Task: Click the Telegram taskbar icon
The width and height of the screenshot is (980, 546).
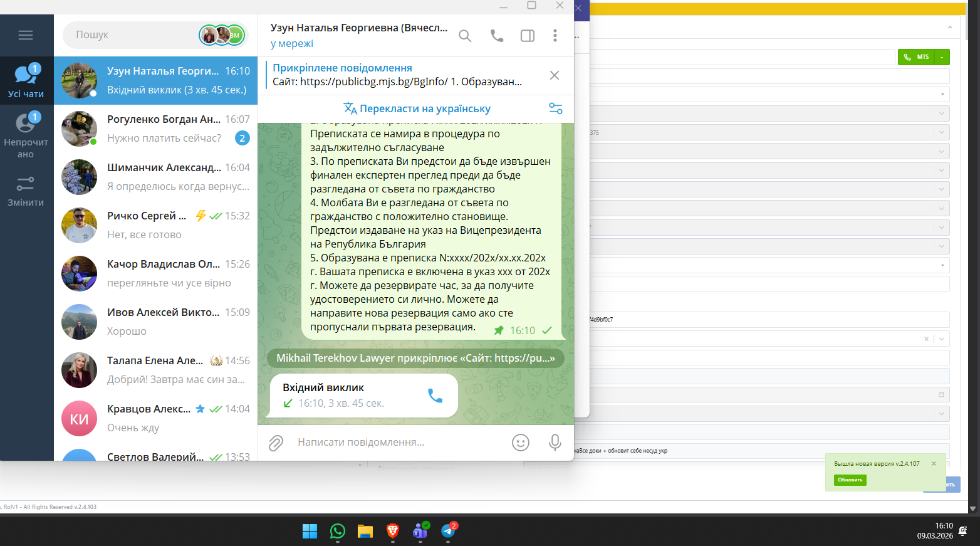Action: [x=449, y=531]
